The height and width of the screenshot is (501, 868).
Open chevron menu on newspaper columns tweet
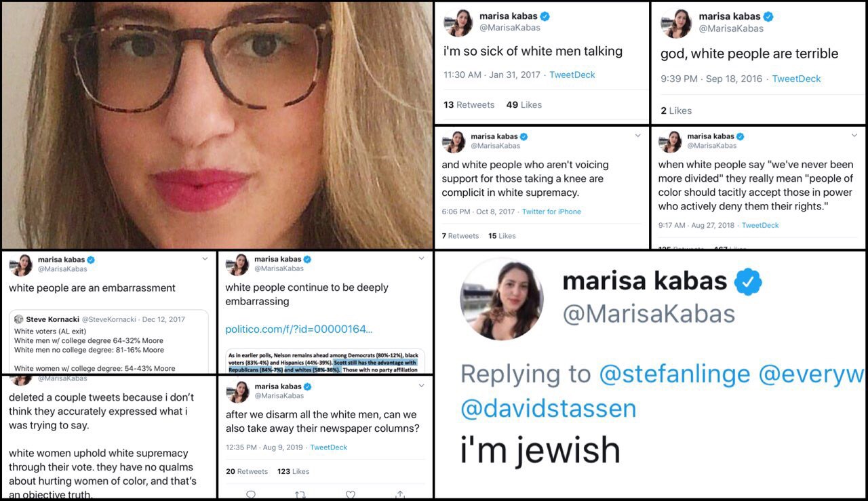coord(421,386)
